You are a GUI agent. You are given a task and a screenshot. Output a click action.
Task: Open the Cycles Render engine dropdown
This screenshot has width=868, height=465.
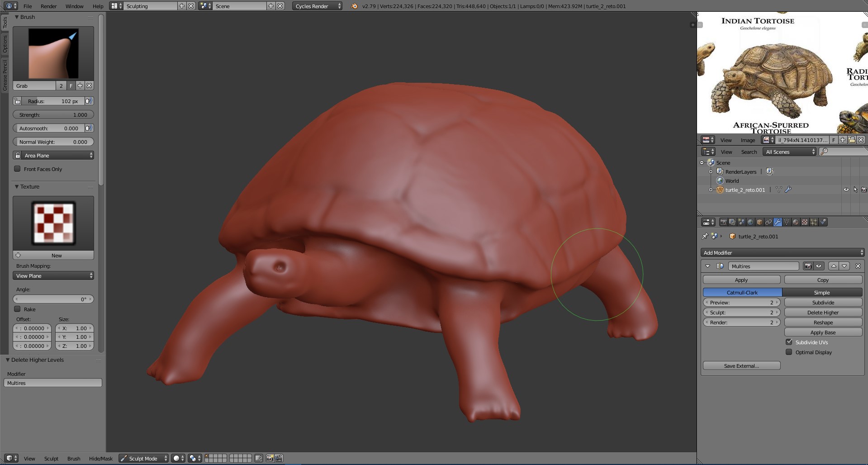(x=317, y=6)
